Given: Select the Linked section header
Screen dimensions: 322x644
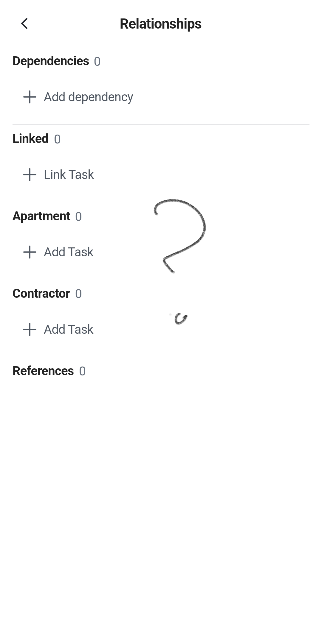Looking at the screenshot, I should coord(30,139).
